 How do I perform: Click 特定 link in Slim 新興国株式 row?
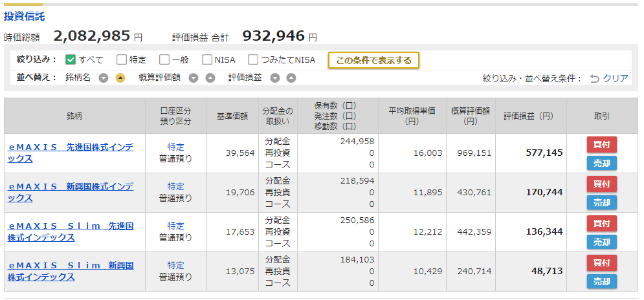click(176, 265)
